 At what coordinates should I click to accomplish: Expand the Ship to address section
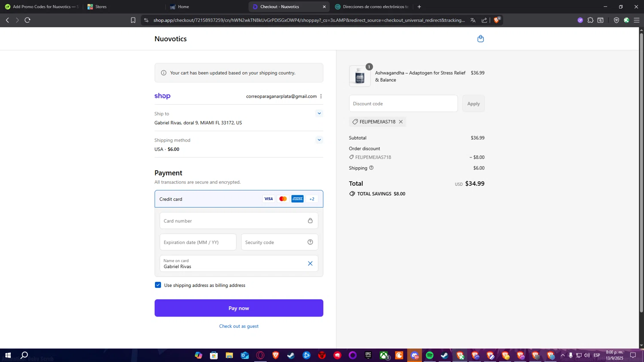coord(319,114)
